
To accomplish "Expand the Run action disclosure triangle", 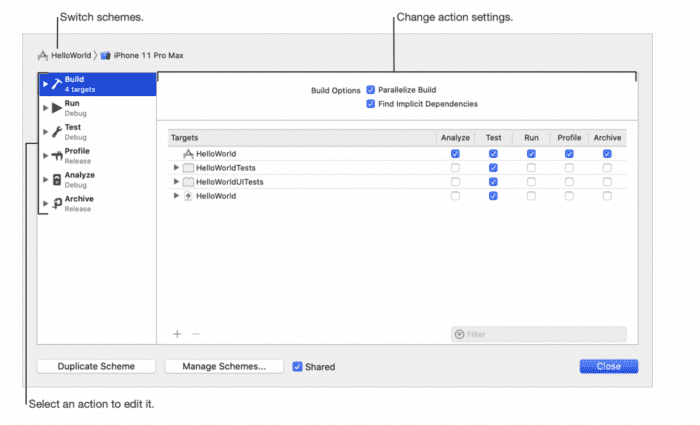I will pos(45,108).
